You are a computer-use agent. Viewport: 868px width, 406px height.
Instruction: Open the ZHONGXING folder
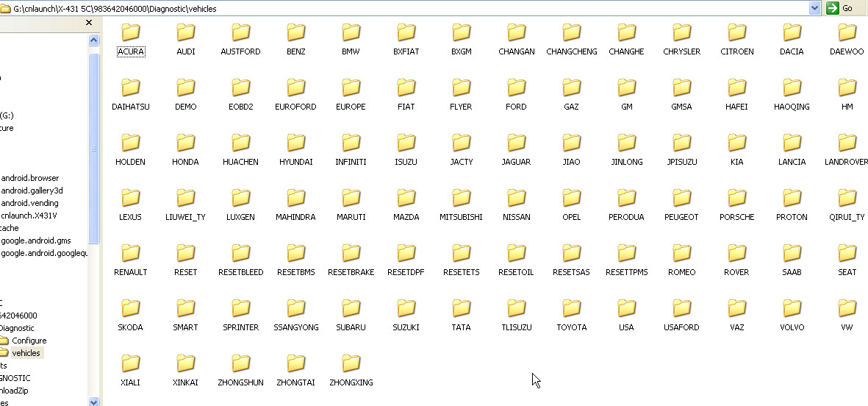[351, 371]
